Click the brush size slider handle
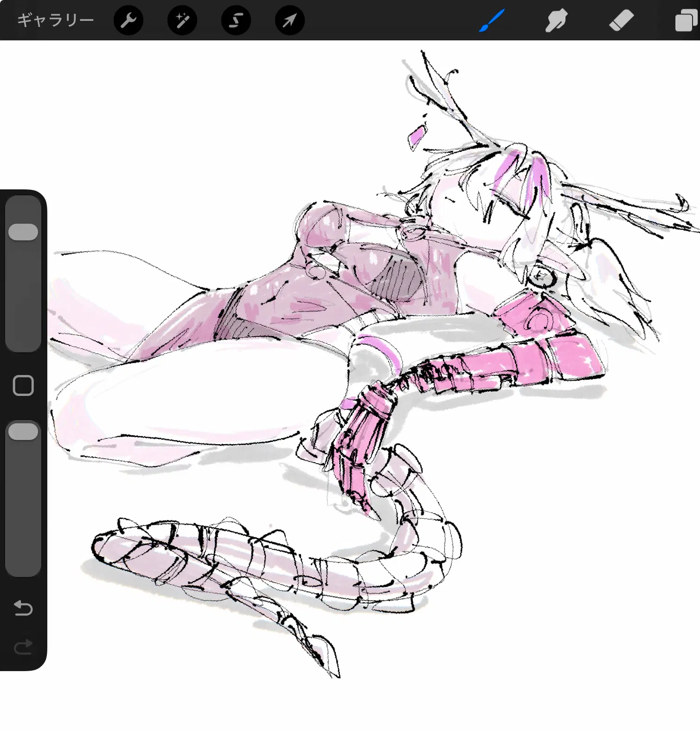 pos(23,232)
